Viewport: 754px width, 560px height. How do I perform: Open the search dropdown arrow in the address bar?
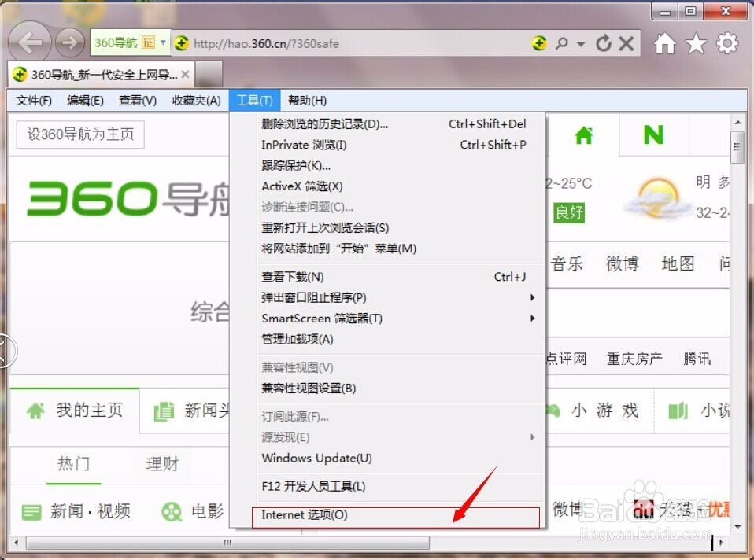(581, 44)
